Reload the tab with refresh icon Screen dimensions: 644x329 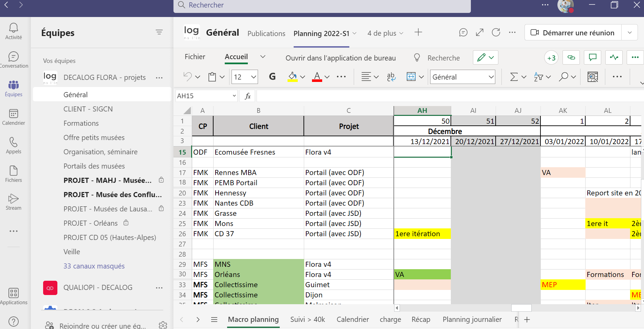[496, 32]
